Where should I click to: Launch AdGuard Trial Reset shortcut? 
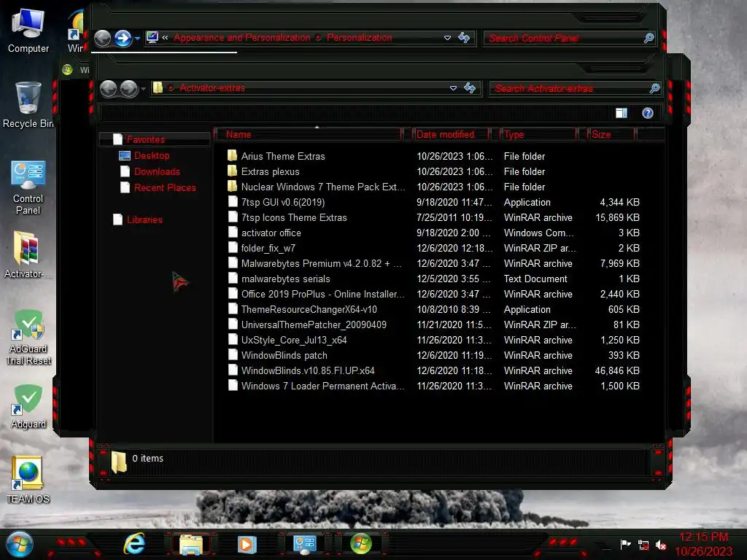(28, 337)
